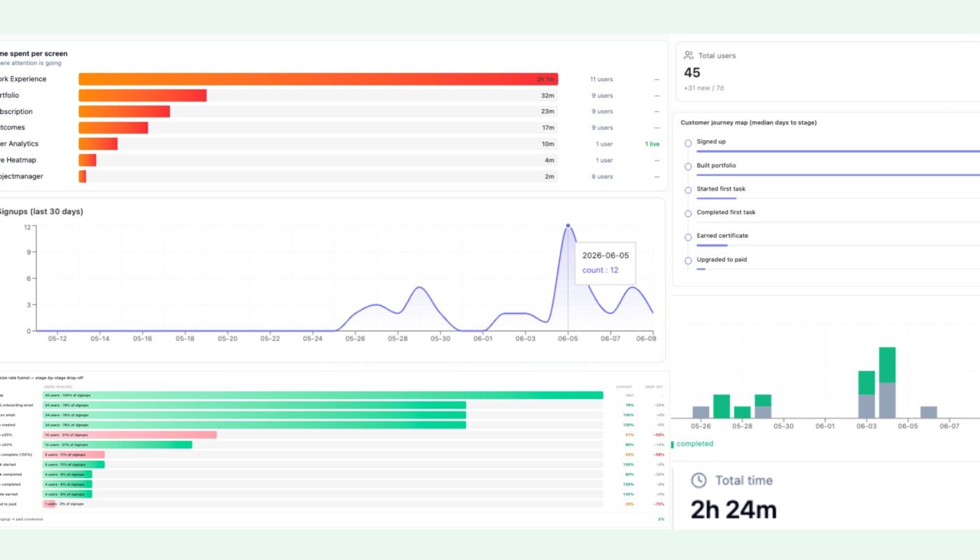Click the green completed legend marker

[673, 444]
